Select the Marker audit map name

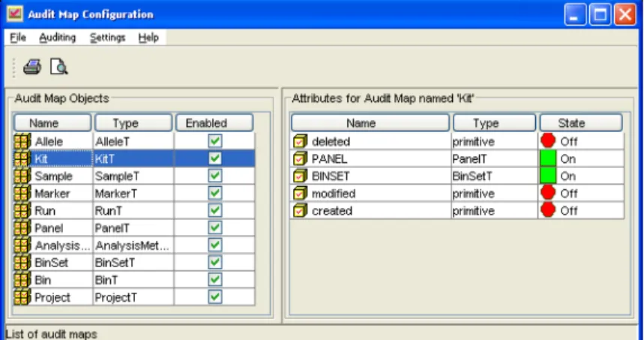[x=52, y=194]
